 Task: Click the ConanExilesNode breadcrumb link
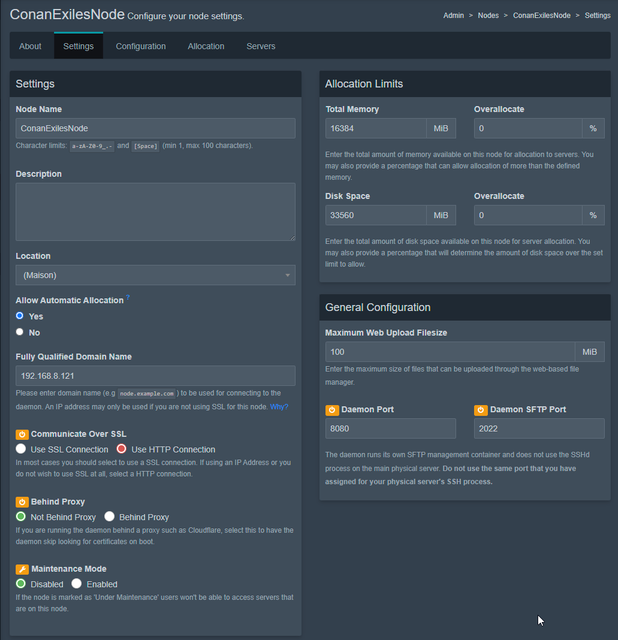point(542,16)
